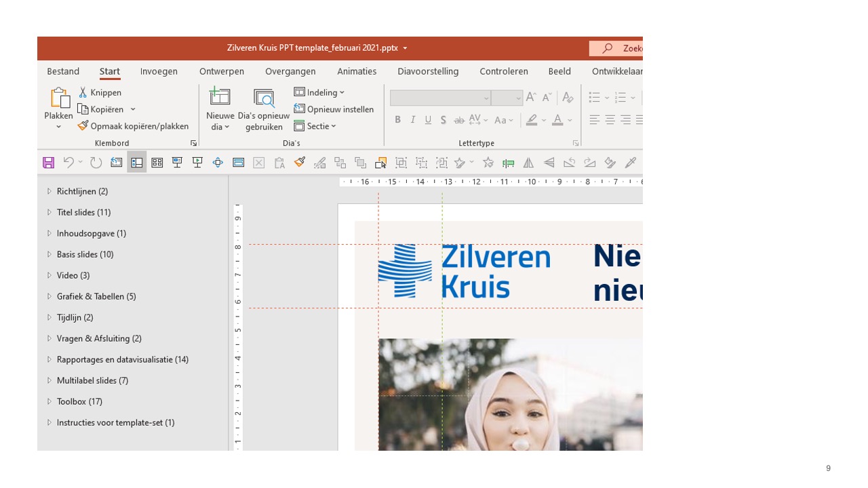Switch to the Animaties tab
Image resolution: width=868 pixels, height=488 pixels.
click(357, 71)
